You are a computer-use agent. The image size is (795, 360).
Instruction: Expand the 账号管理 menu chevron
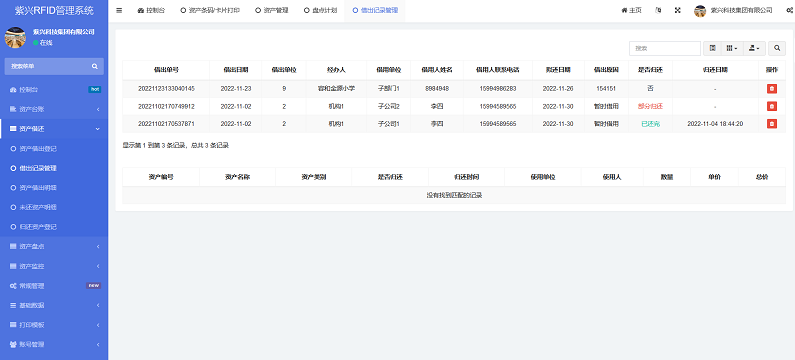tap(98, 345)
